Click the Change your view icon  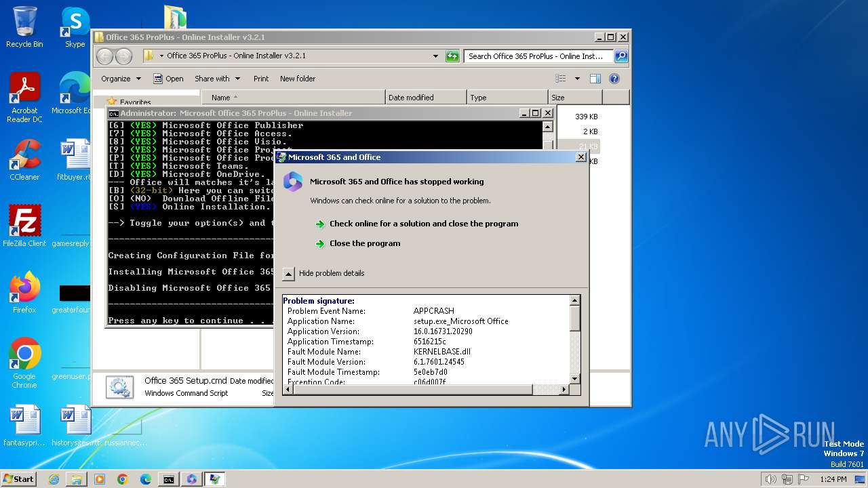[x=561, y=79]
